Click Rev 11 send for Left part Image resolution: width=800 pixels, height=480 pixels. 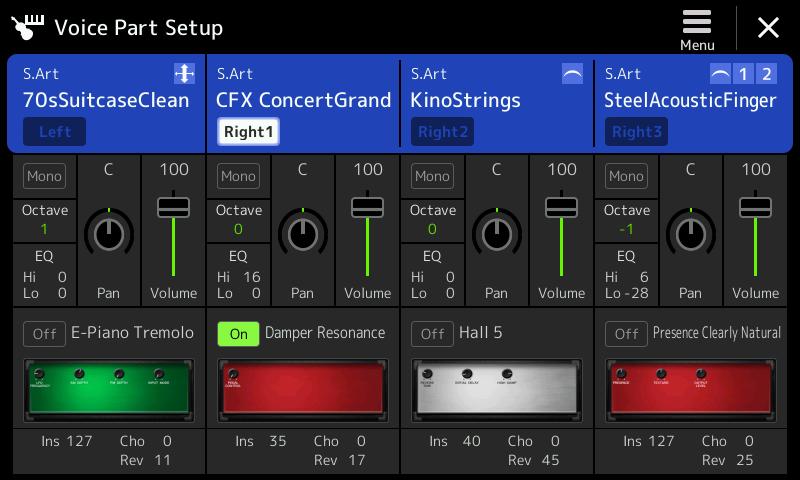145,460
